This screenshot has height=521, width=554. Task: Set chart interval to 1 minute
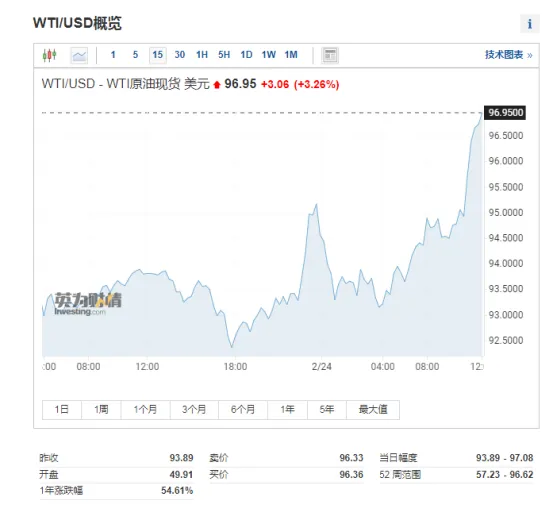[113, 55]
